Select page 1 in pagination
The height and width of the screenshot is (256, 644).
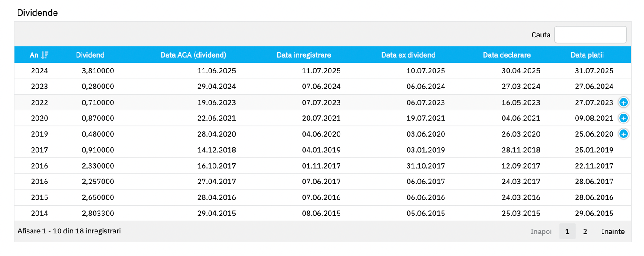point(567,232)
